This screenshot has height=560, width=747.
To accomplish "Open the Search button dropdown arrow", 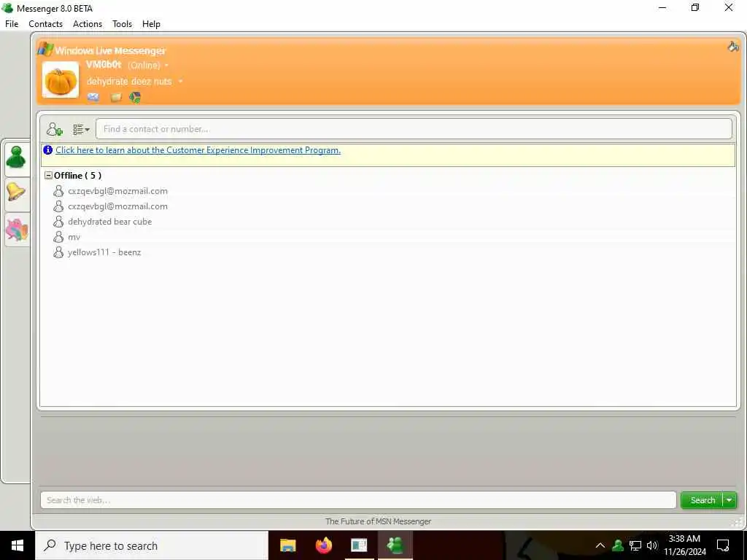I will (x=729, y=500).
